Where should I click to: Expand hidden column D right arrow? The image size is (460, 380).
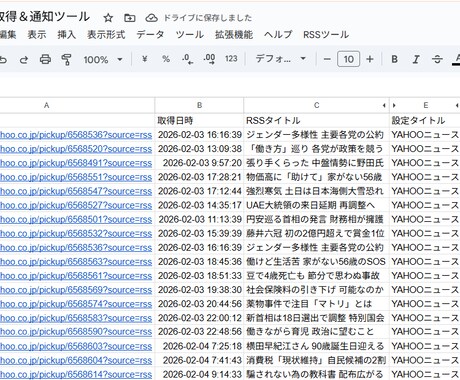(x=394, y=106)
